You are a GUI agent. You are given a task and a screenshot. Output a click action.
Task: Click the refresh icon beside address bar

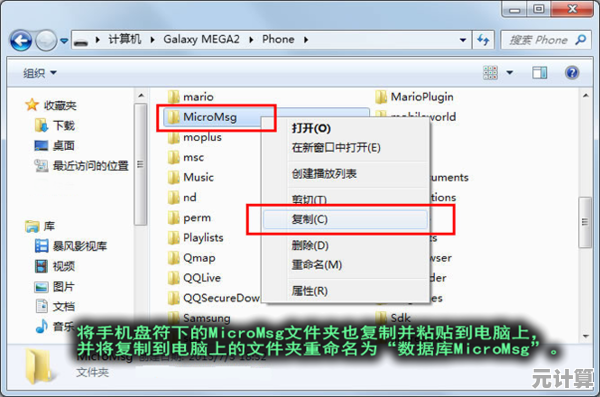pyautogui.click(x=483, y=39)
